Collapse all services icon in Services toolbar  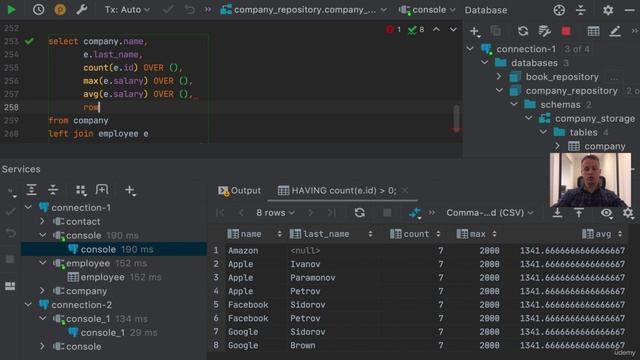53,190
